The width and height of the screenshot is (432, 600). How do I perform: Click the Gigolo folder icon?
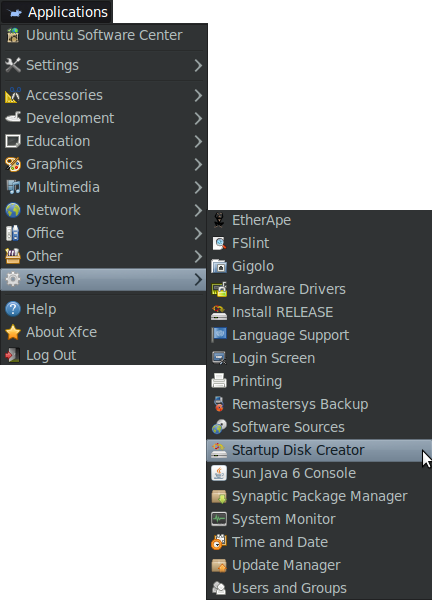(219, 266)
